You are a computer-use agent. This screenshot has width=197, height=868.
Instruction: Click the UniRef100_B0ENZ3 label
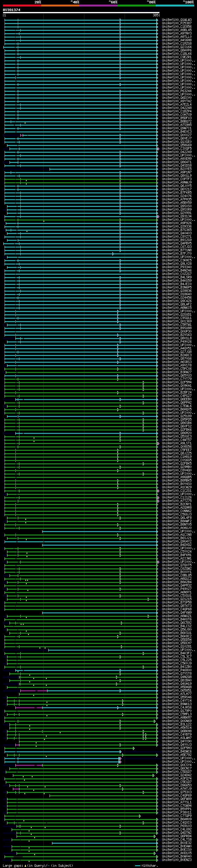pyautogui.click(x=177, y=860)
